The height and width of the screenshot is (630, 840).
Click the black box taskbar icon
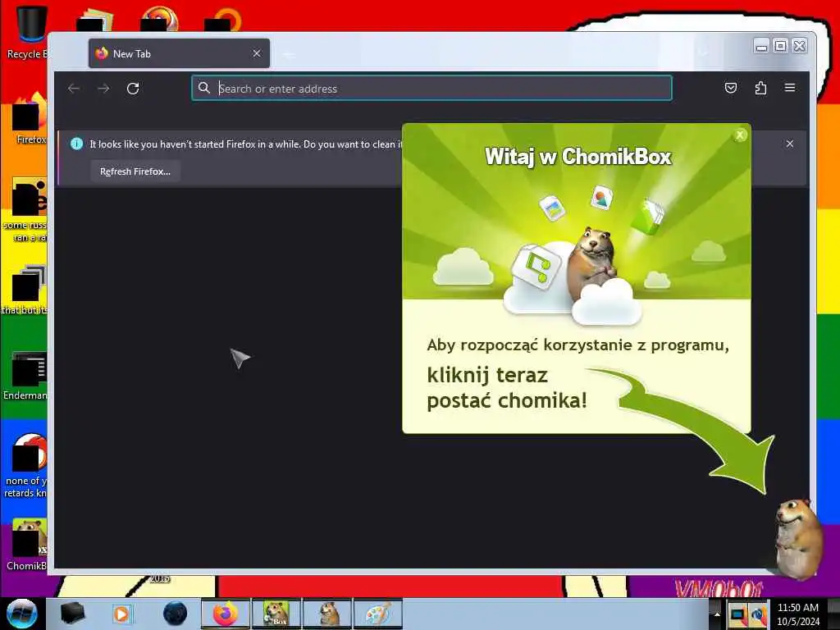(x=72, y=614)
